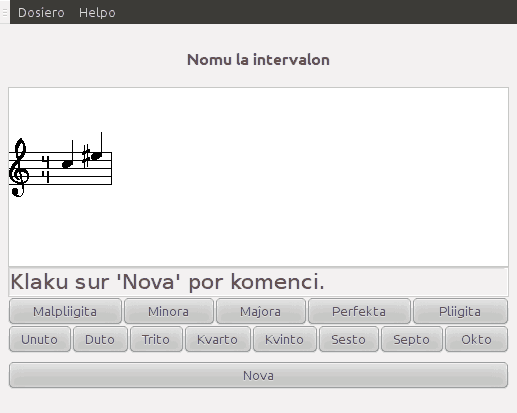This screenshot has height=413, width=517.
Task: Choose the Maĵora interval quality
Action: (261, 311)
